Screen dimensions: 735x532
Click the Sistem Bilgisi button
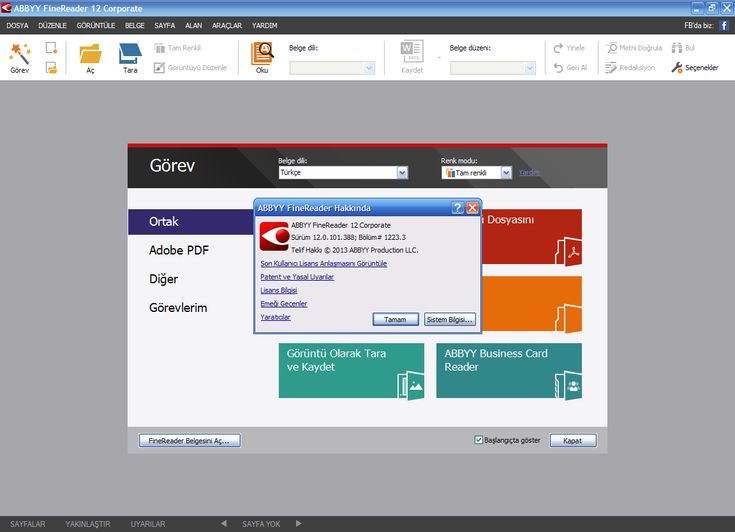[450, 319]
